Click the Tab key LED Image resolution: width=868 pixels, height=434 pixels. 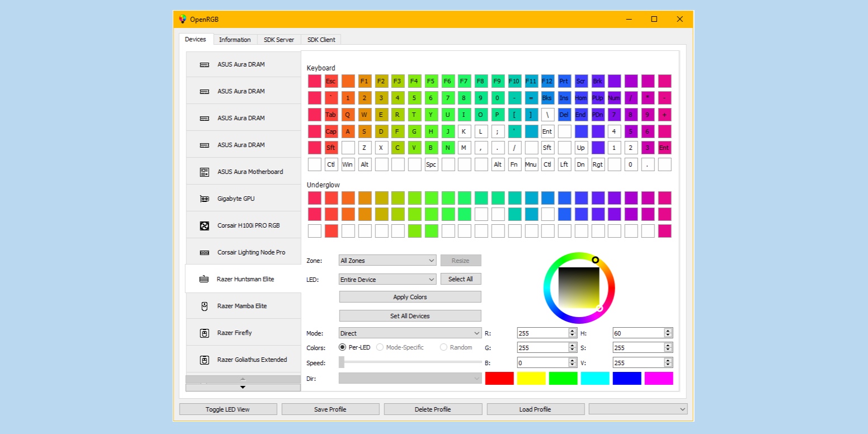[331, 115]
